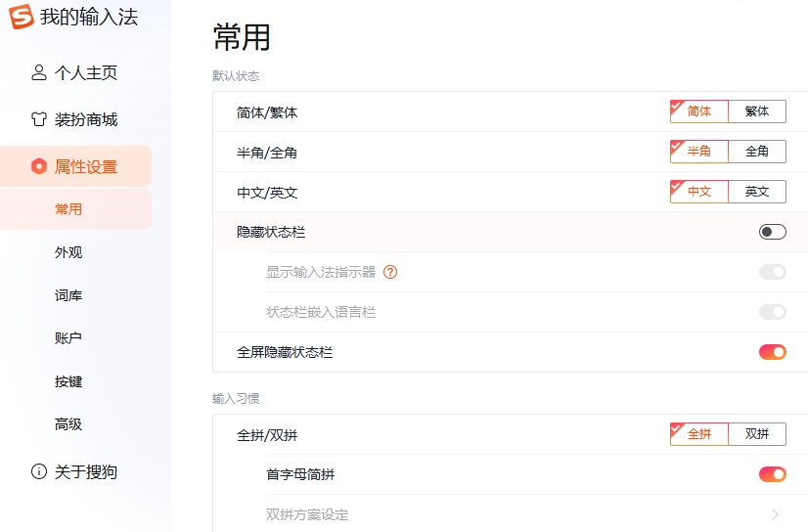808x532 pixels.
Task: Open the 外观 settings tab
Action: pos(68,252)
